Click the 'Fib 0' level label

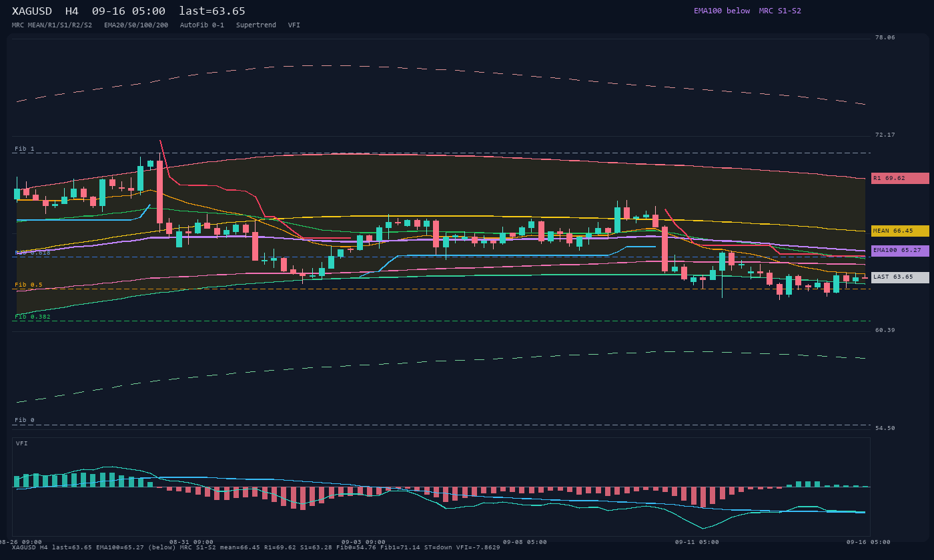(25, 420)
